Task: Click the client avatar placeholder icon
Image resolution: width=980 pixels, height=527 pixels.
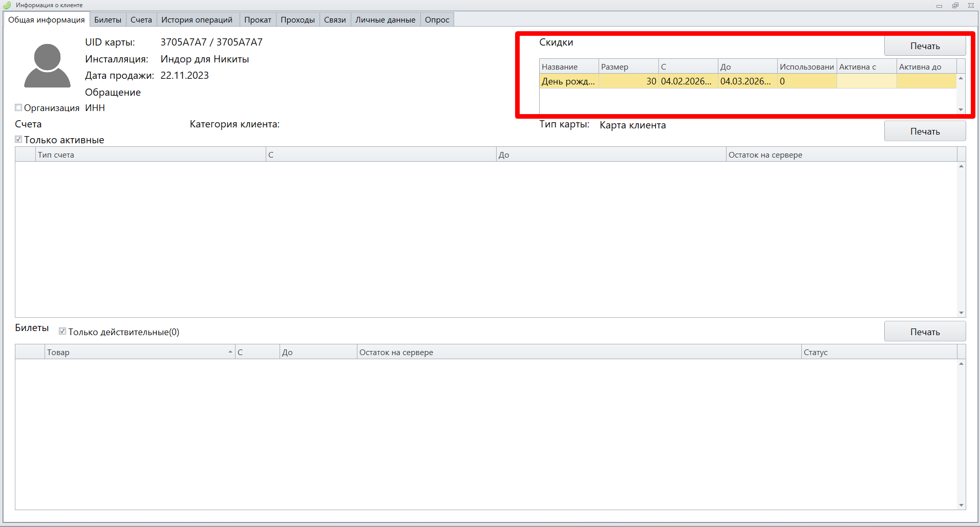Action: coord(47,65)
